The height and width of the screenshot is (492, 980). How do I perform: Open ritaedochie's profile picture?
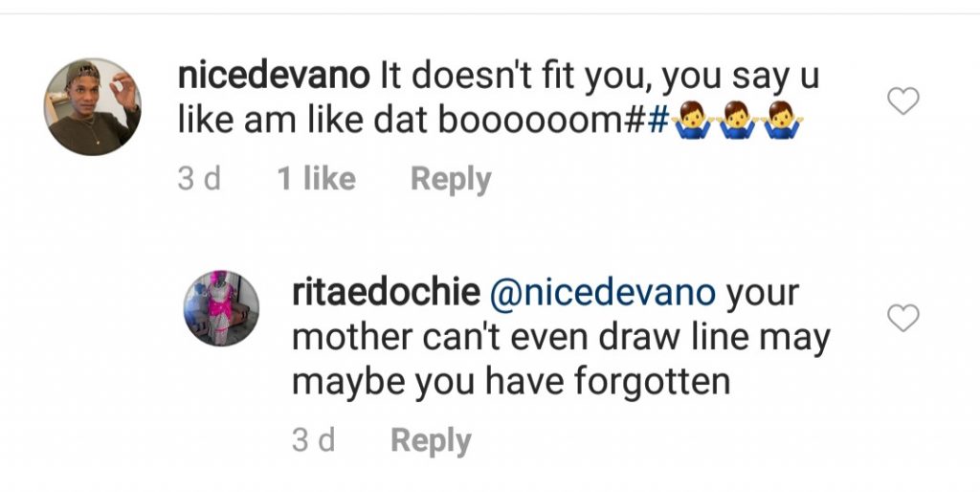(x=221, y=308)
